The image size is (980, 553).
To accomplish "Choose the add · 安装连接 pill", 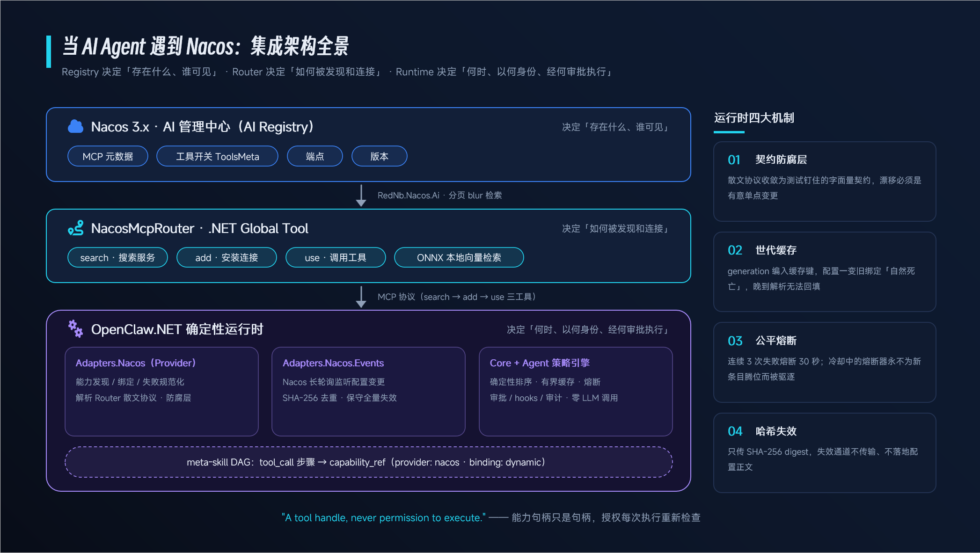I will (x=227, y=257).
